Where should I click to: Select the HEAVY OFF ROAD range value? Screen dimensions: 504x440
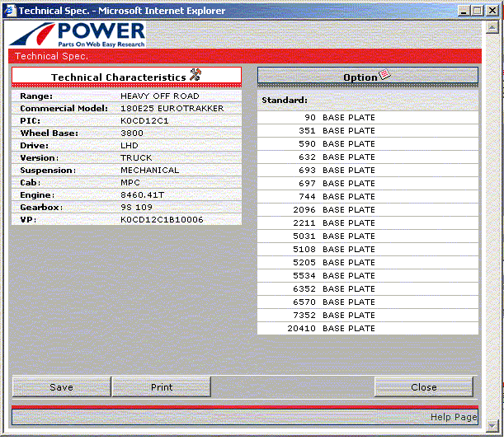click(x=160, y=96)
